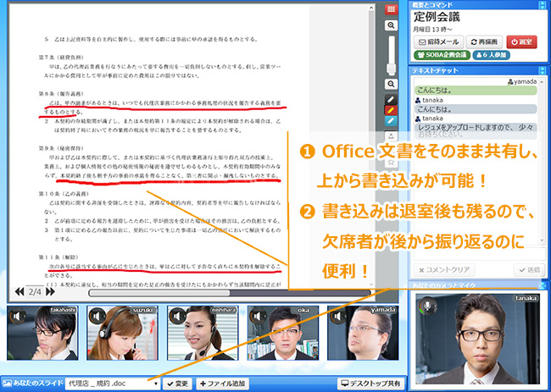The height and width of the screenshot is (392, 551).
Task: Click the 6人参加 participants badge
Action: click(492, 55)
